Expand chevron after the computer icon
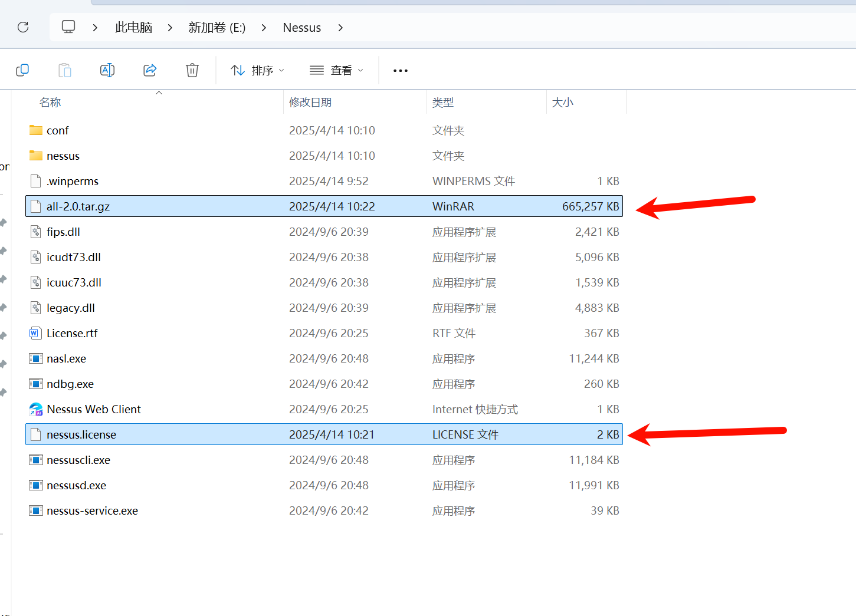Screen dimensions: 856x616 click(x=95, y=28)
